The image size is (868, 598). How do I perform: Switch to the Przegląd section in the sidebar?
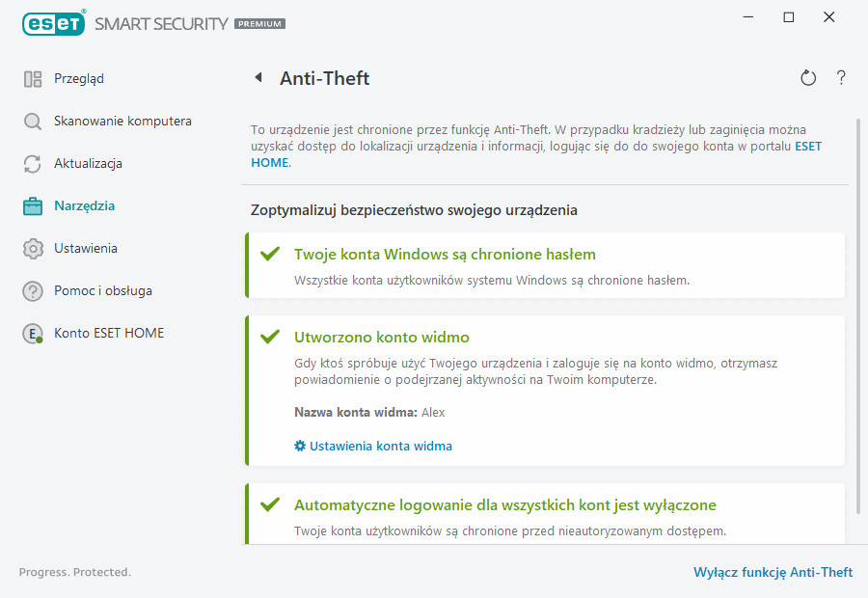pos(77,78)
